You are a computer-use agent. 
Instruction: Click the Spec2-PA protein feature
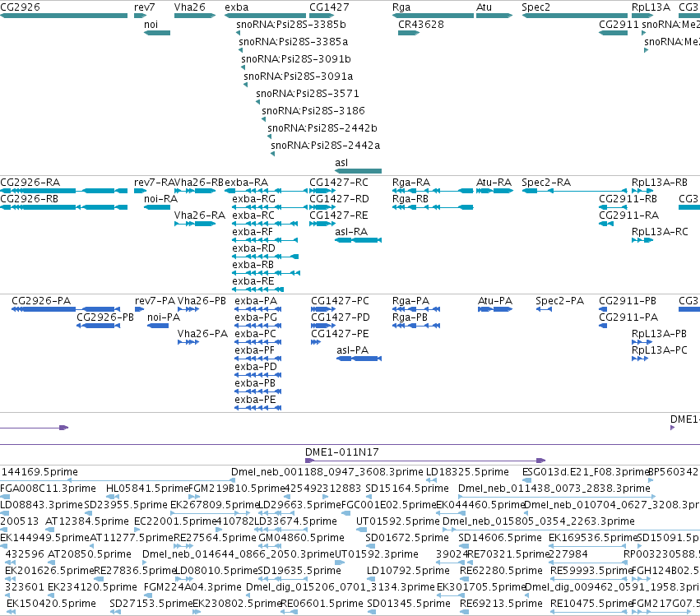point(544,309)
